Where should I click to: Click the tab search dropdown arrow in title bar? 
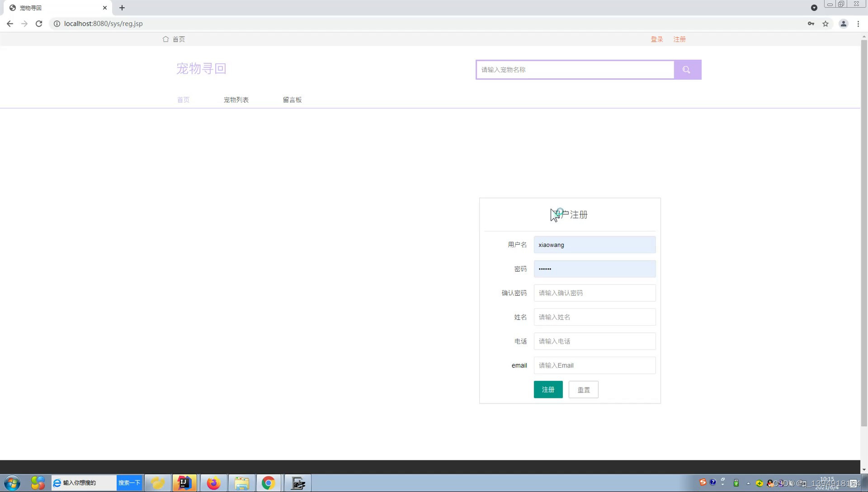click(x=814, y=8)
